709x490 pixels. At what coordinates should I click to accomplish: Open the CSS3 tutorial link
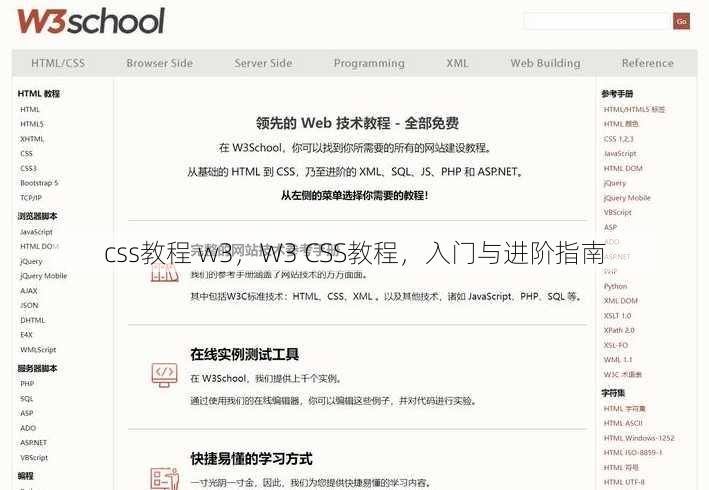(28, 168)
